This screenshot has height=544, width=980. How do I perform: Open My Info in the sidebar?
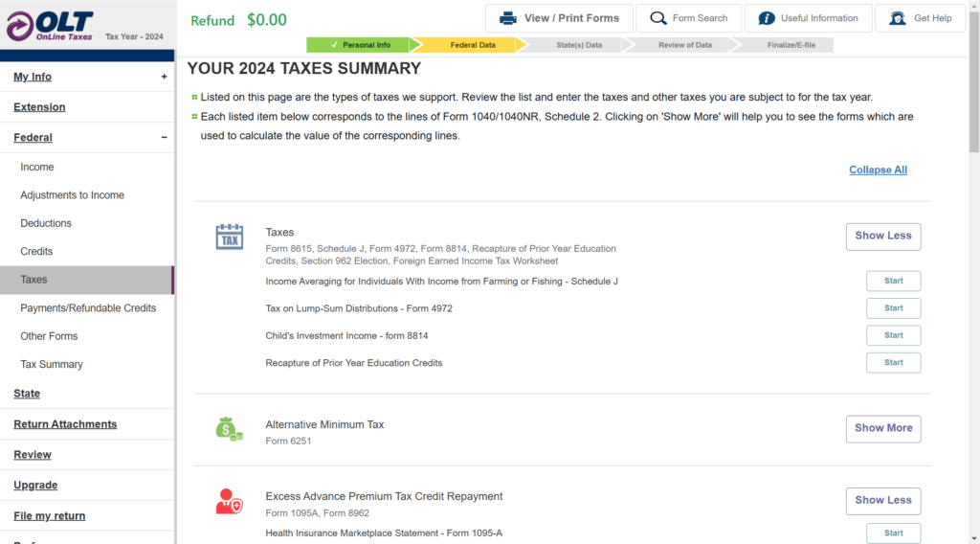click(33, 77)
